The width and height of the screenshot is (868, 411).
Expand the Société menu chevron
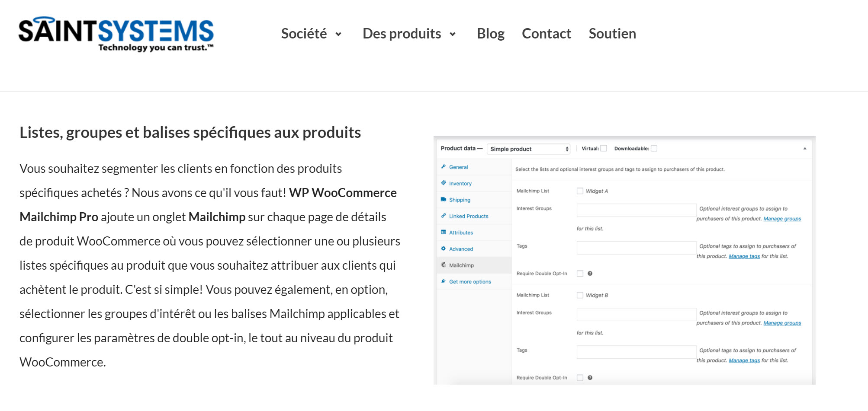point(338,34)
